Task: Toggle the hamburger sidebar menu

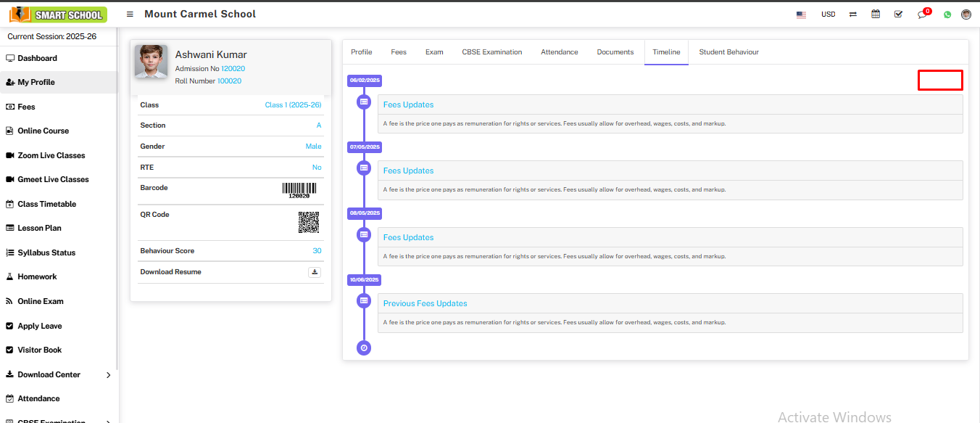Action: click(x=130, y=15)
